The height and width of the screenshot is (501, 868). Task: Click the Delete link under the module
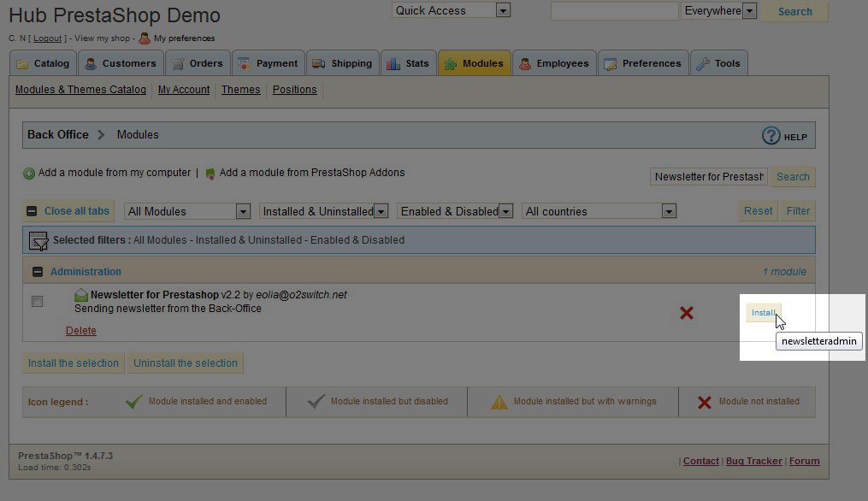[81, 331]
